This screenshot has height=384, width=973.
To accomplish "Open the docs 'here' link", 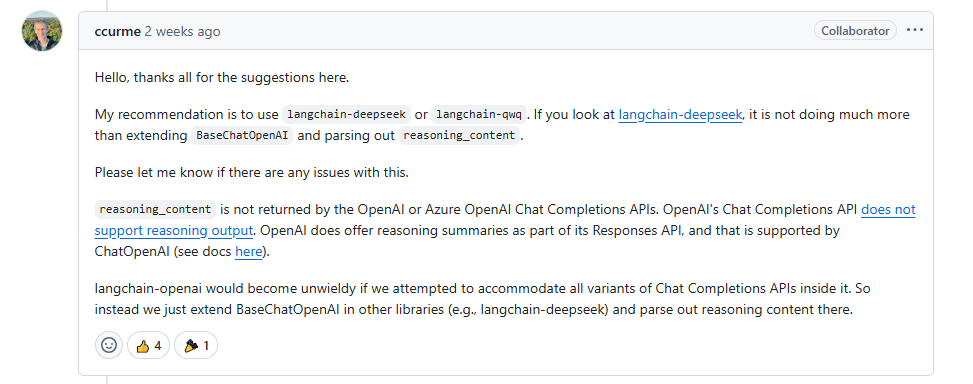I will click(248, 251).
